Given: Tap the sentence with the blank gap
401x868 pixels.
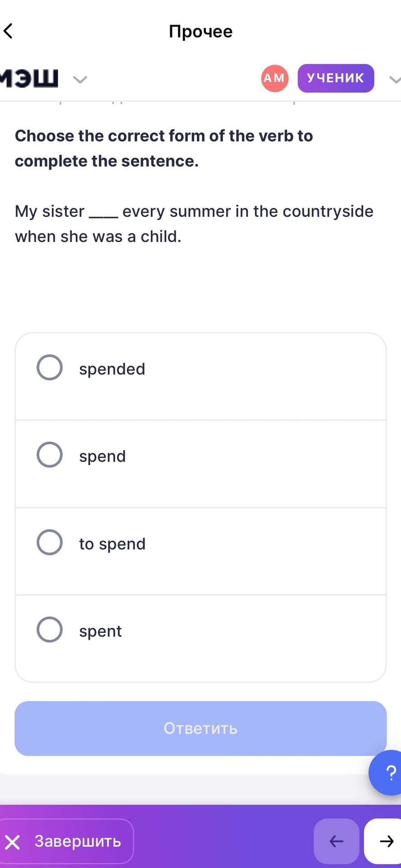Looking at the screenshot, I should (194, 224).
